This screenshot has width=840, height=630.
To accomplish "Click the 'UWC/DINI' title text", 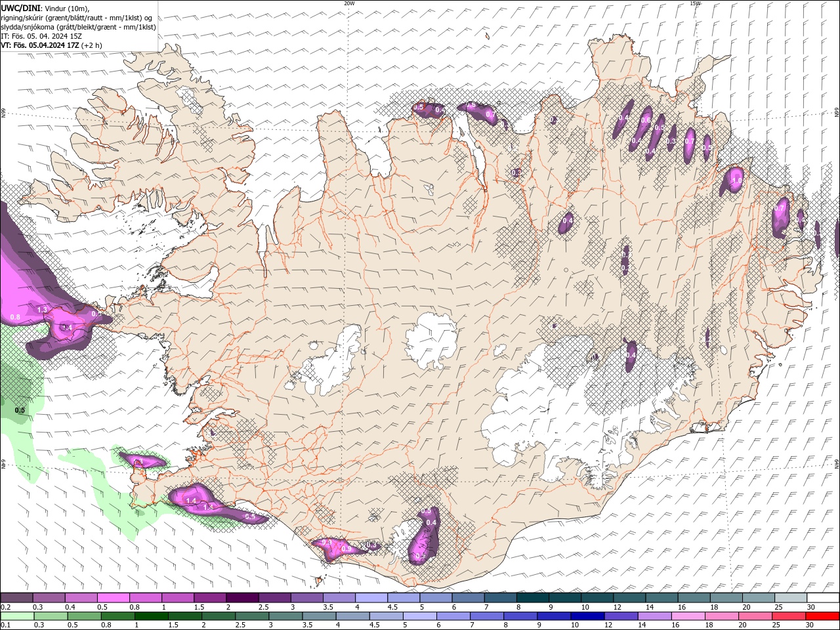I will tap(20, 7).
